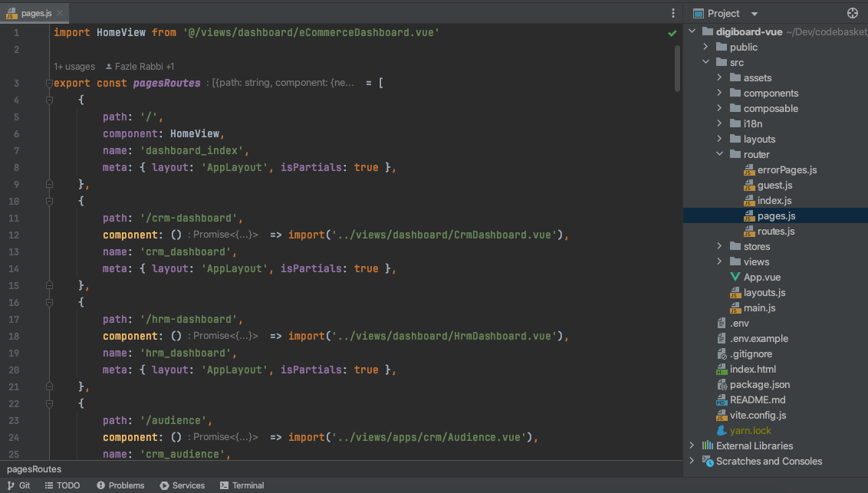Open the Services tool window

click(x=182, y=485)
